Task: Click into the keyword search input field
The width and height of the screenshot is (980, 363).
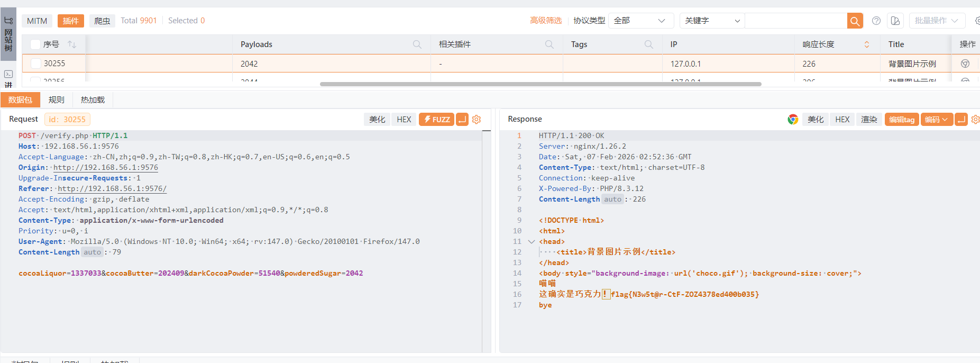Action: (x=795, y=21)
